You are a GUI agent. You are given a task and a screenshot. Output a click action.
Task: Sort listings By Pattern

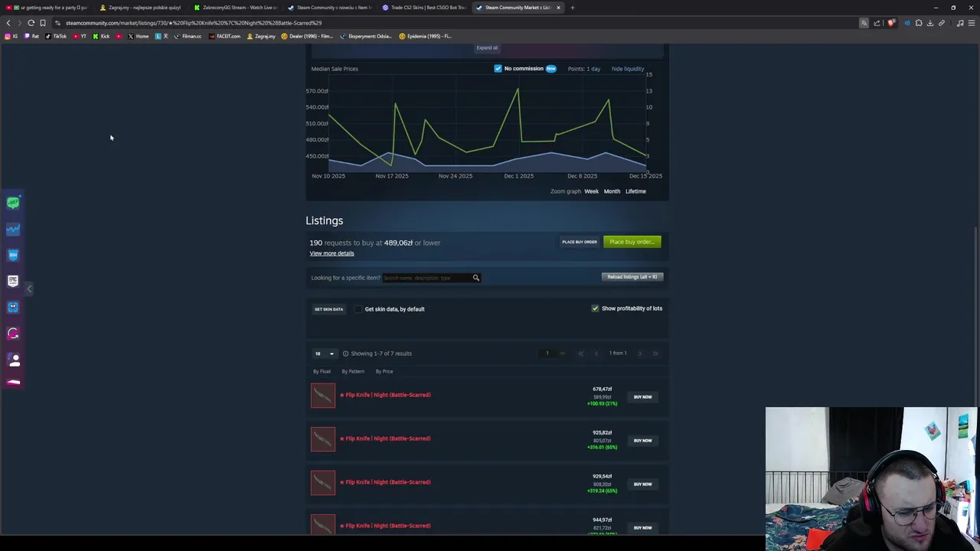tap(353, 371)
